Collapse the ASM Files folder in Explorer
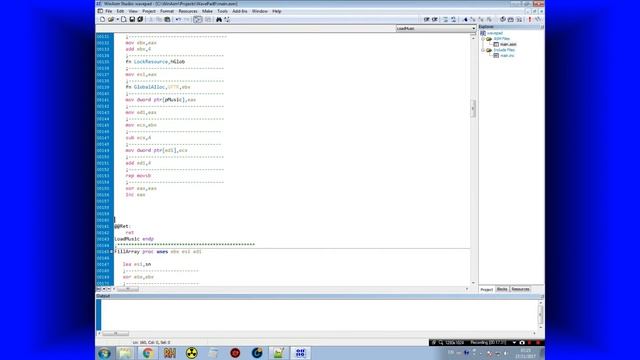 point(483,39)
